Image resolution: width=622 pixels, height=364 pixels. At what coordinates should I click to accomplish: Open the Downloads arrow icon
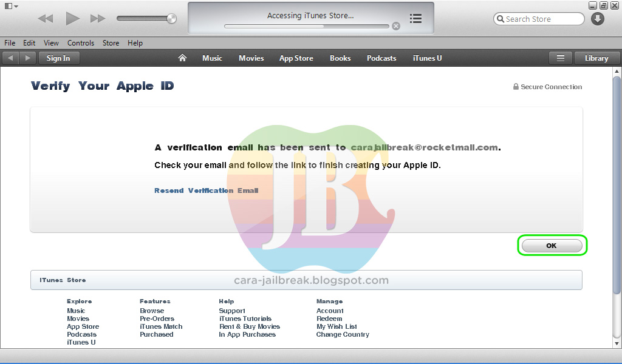pyautogui.click(x=598, y=19)
